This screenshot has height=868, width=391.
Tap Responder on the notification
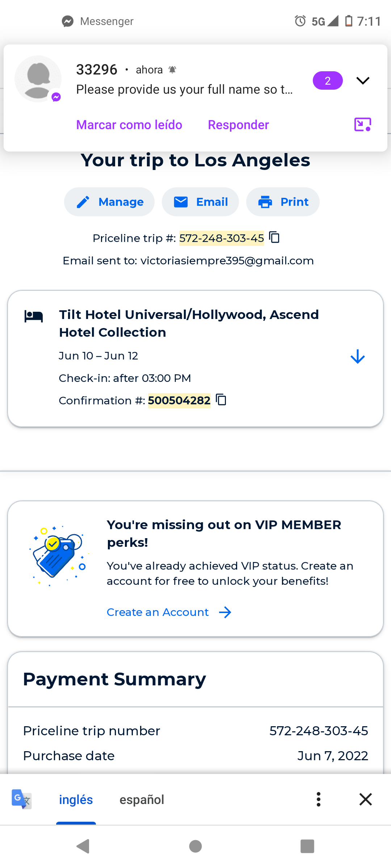tap(238, 125)
